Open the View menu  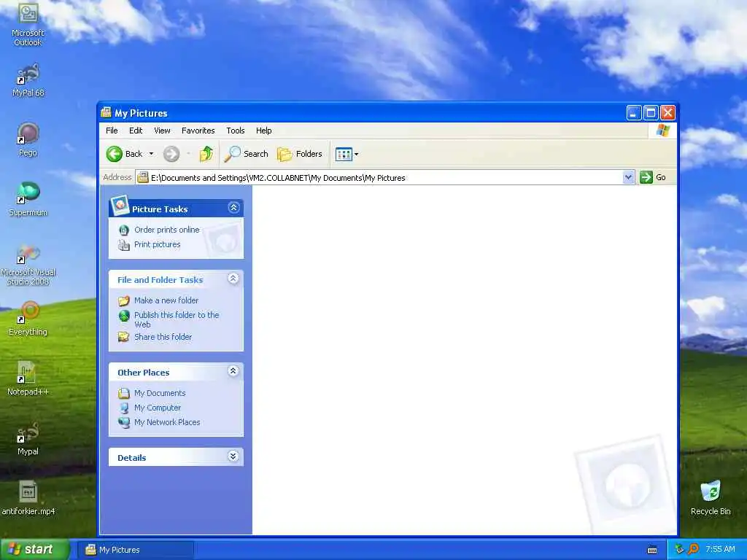(x=162, y=131)
